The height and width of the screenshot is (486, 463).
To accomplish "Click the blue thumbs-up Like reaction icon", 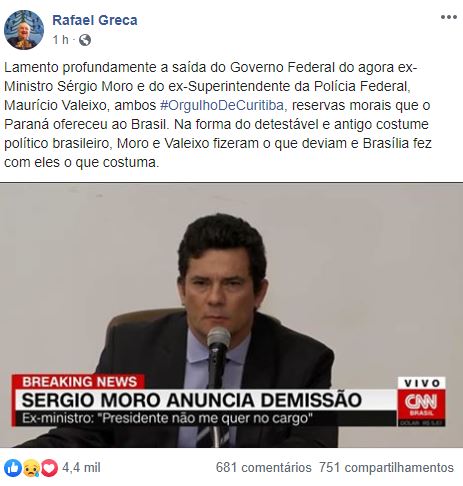I will [x=13, y=468].
